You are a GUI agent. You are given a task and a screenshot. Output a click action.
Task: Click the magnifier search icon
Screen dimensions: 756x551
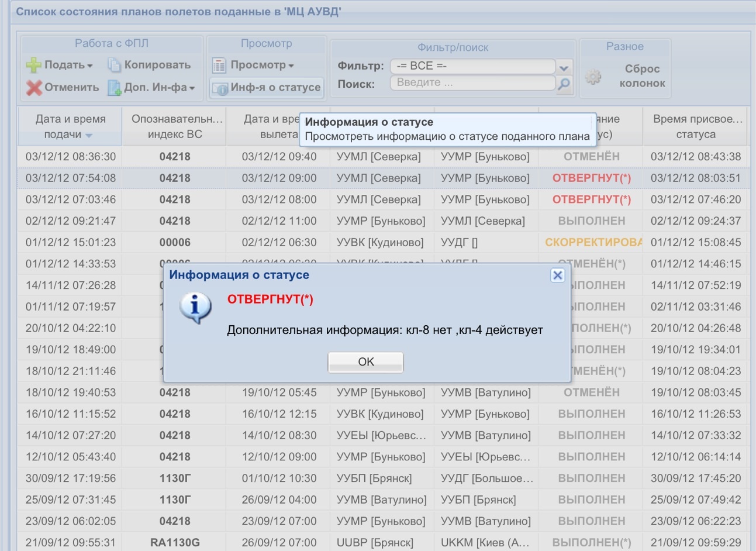[564, 84]
